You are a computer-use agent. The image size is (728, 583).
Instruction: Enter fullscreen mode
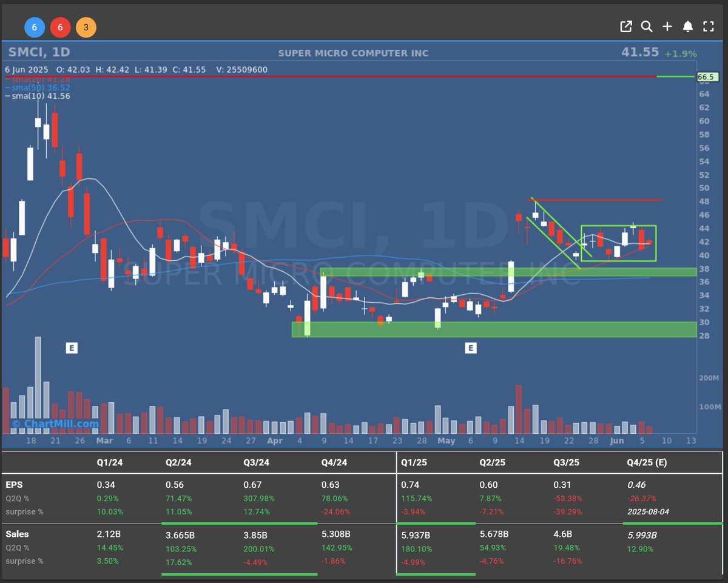click(x=708, y=27)
